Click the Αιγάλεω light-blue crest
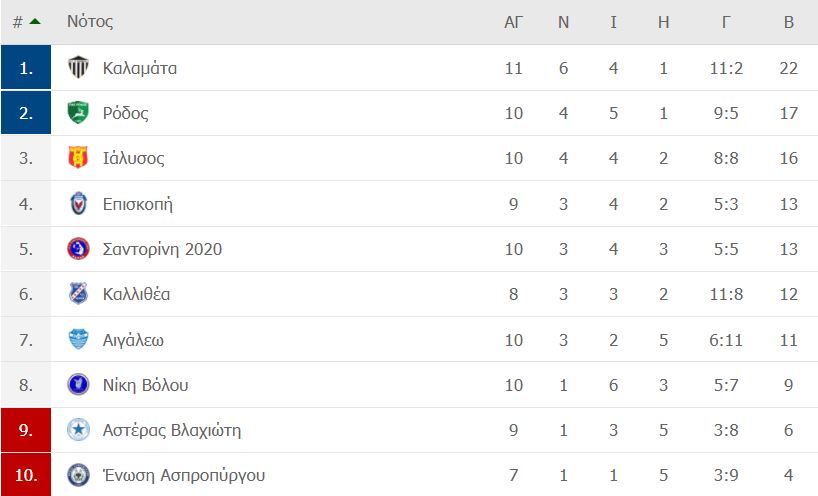 pos(78,340)
